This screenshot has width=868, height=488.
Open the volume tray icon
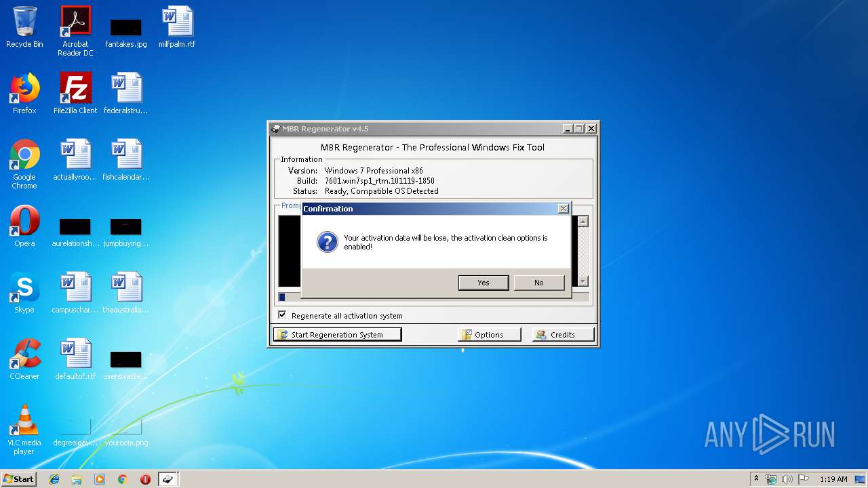click(x=787, y=479)
